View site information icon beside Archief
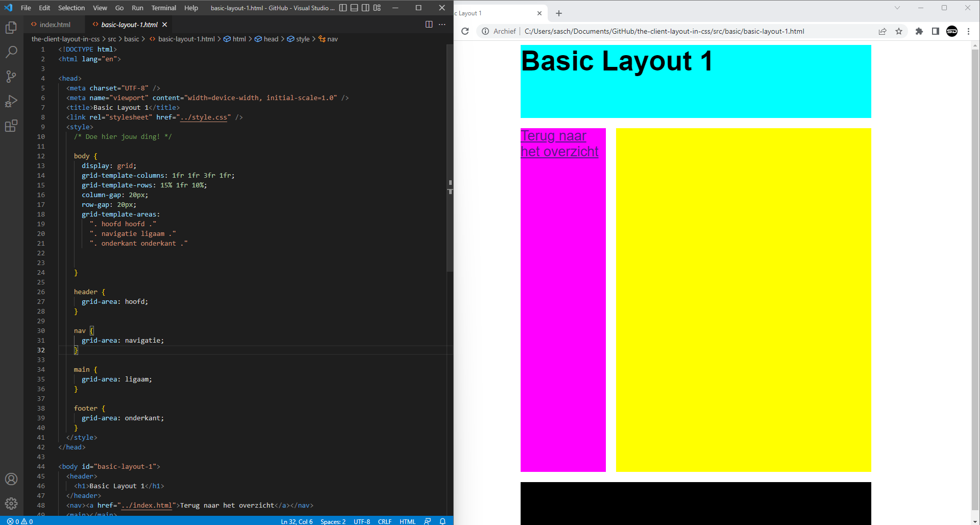Viewport: 980px width, 525px height. tap(485, 31)
